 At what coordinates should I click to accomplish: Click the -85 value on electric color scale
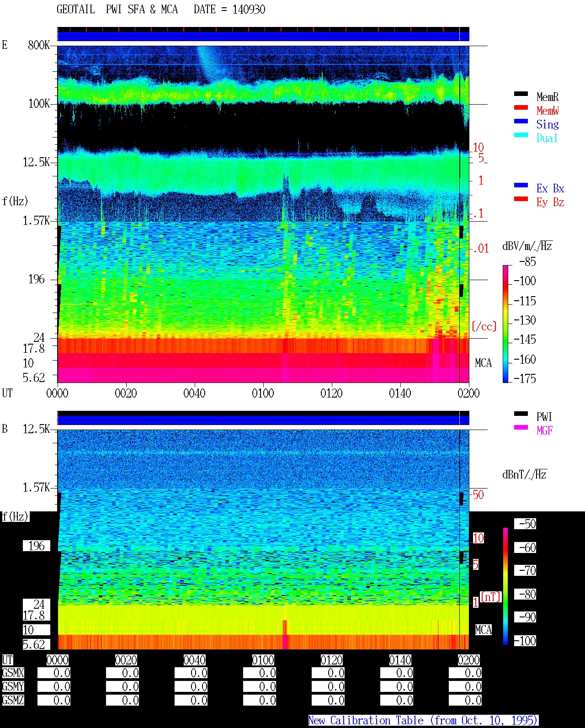527,262
